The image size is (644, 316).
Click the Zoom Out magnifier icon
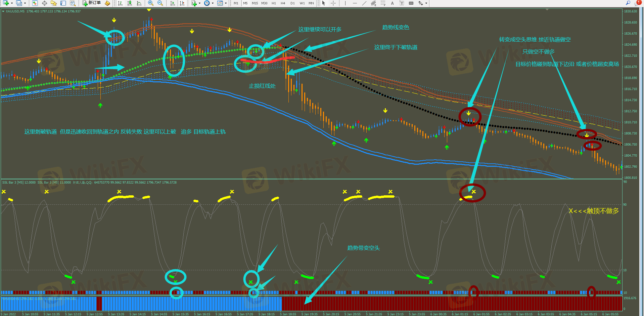(x=160, y=3)
